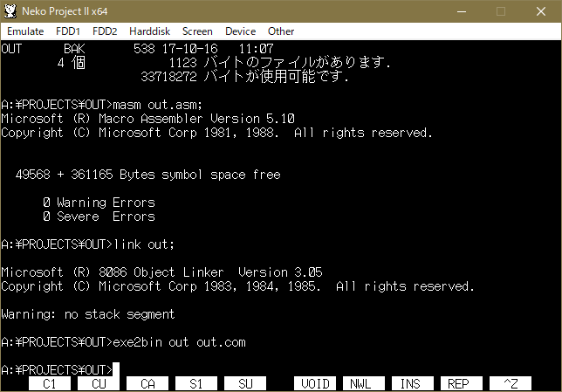Click the blinking cursor at last prompt
The width and height of the screenshot is (562, 392).
(116, 370)
